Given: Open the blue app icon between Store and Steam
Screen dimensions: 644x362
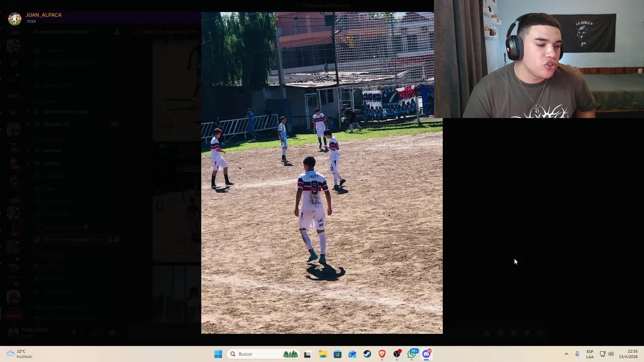Looking at the screenshot, I should coord(352,354).
